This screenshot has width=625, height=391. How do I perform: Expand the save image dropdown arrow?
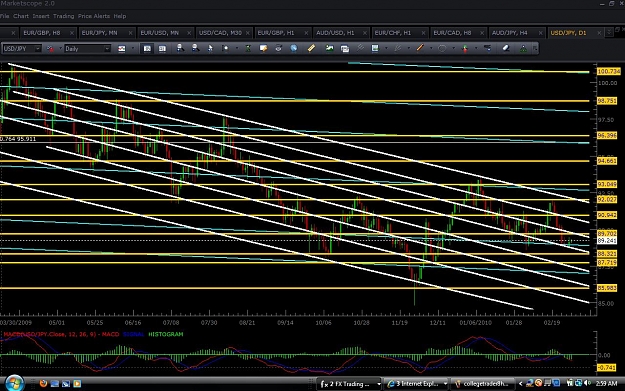[386, 49]
